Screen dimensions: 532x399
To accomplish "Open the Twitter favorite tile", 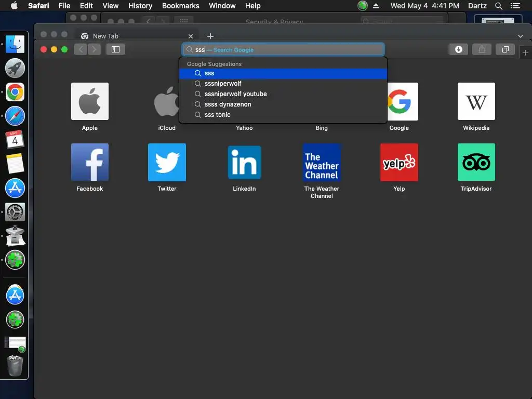I will coord(167,162).
